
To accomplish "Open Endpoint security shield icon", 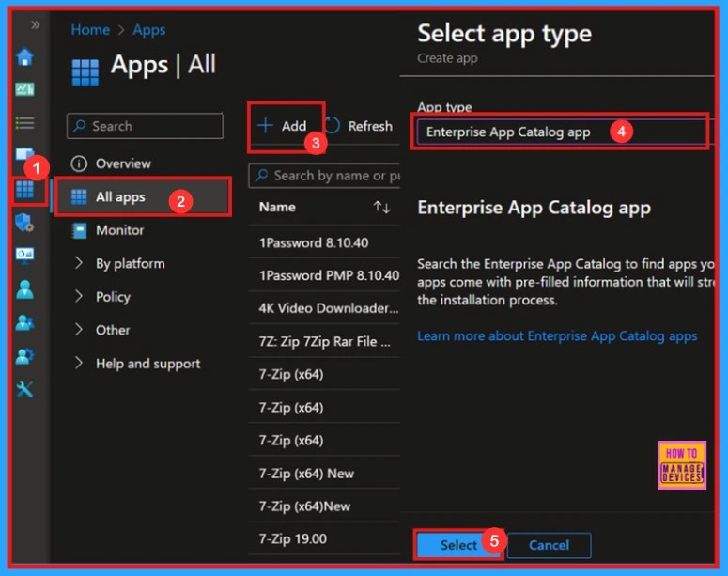I will (24, 223).
